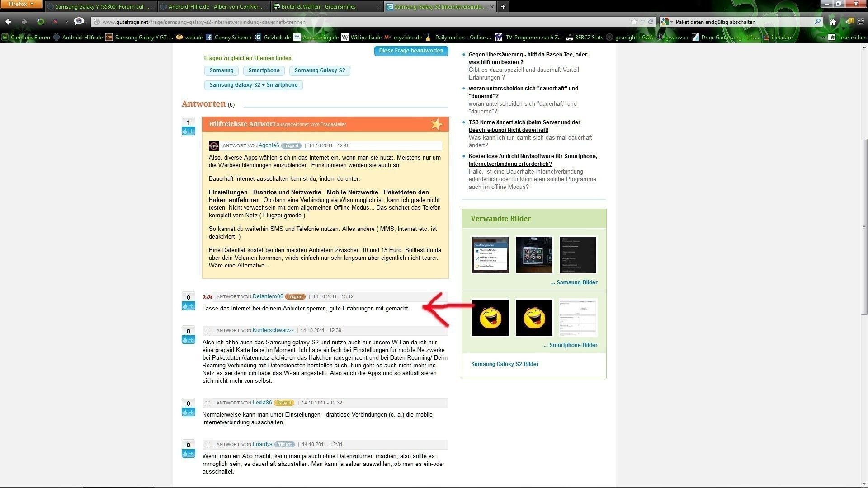Open Conny Schenck Facebook bookmark
Screen dimensions: 868x488
229,38
